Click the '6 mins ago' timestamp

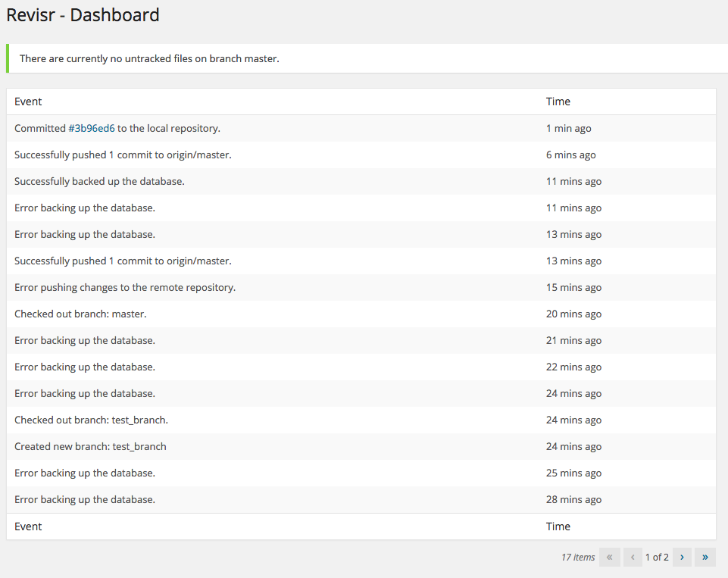[570, 155]
